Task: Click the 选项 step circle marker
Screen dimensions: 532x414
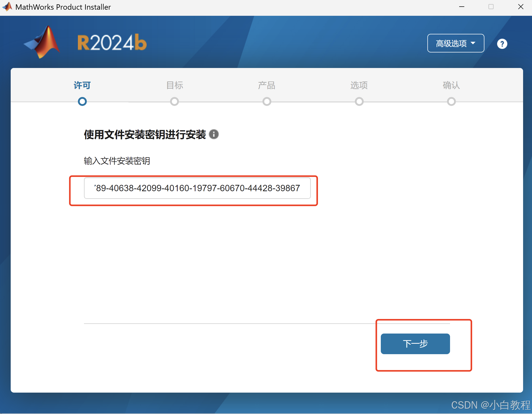Action: coord(359,102)
